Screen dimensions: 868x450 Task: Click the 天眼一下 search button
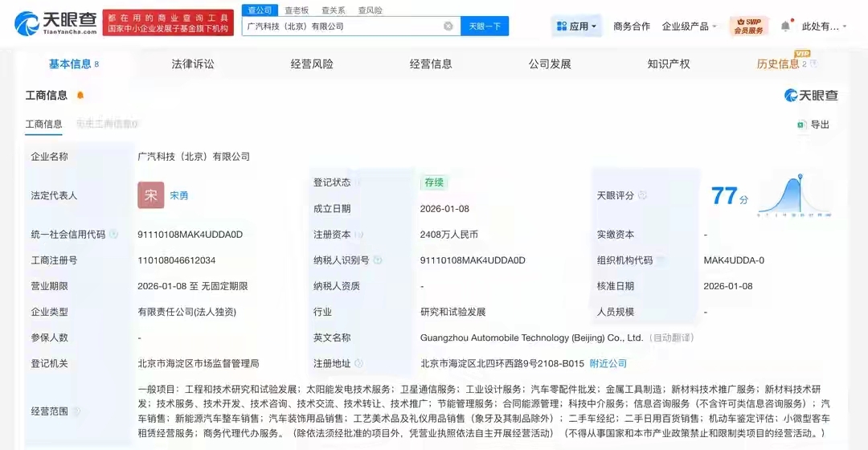pos(485,26)
